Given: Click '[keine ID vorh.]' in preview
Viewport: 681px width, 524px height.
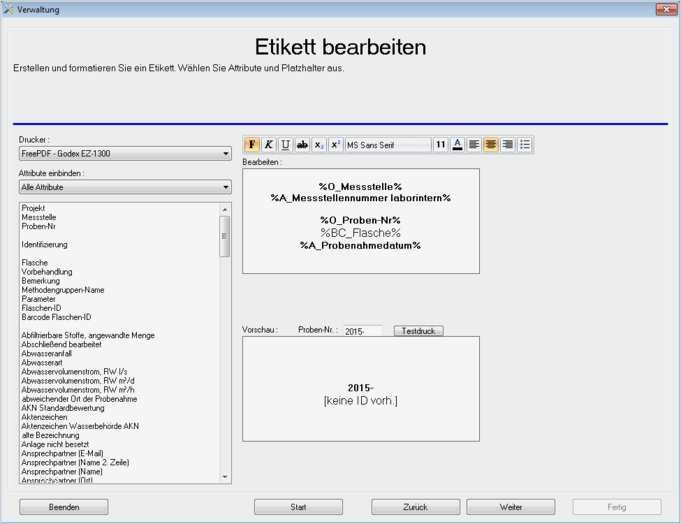Looking at the screenshot, I should [360, 401].
